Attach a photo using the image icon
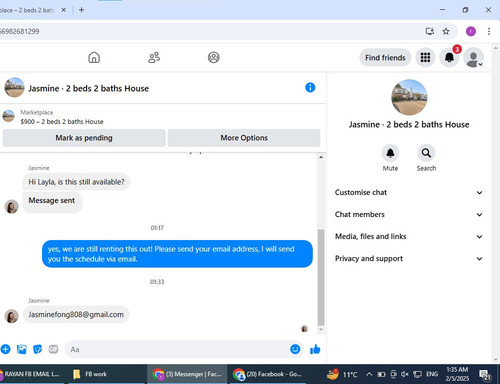Viewport: 500px width, 384px height. click(x=22, y=349)
